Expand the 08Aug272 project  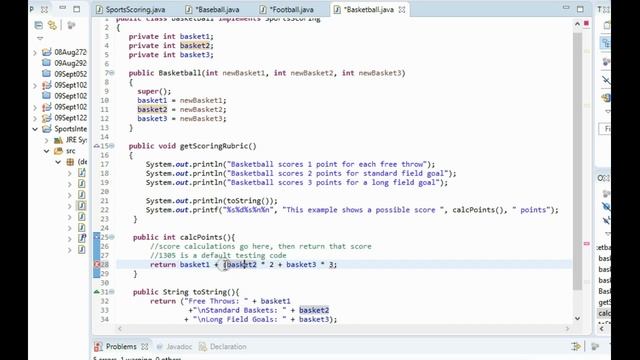pyautogui.click(x=35, y=52)
